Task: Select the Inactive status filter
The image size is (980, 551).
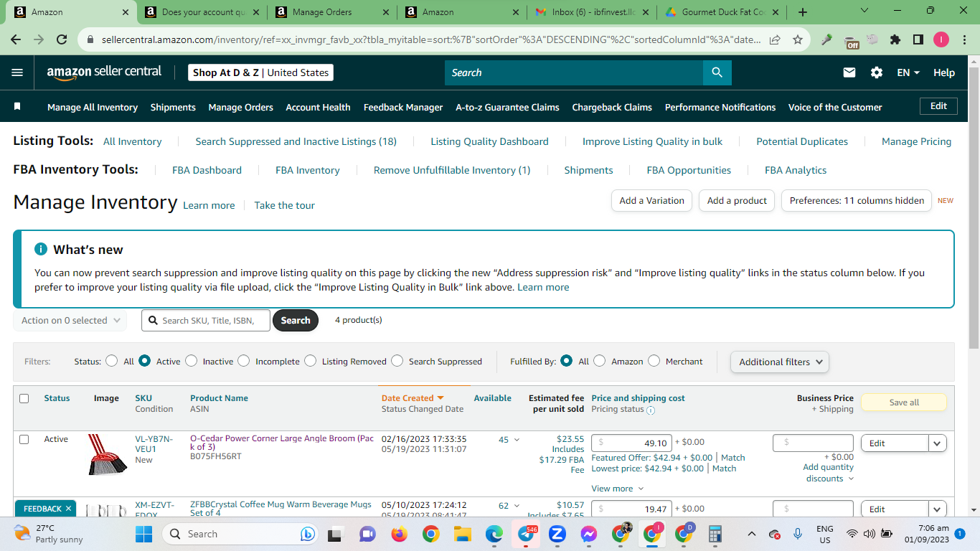Action: (191, 361)
